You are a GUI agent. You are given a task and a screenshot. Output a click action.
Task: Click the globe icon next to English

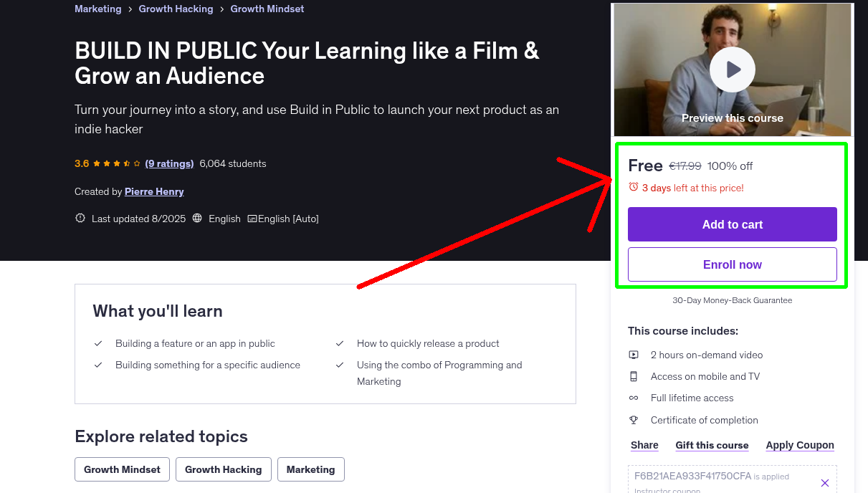pyautogui.click(x=196, y=219)
